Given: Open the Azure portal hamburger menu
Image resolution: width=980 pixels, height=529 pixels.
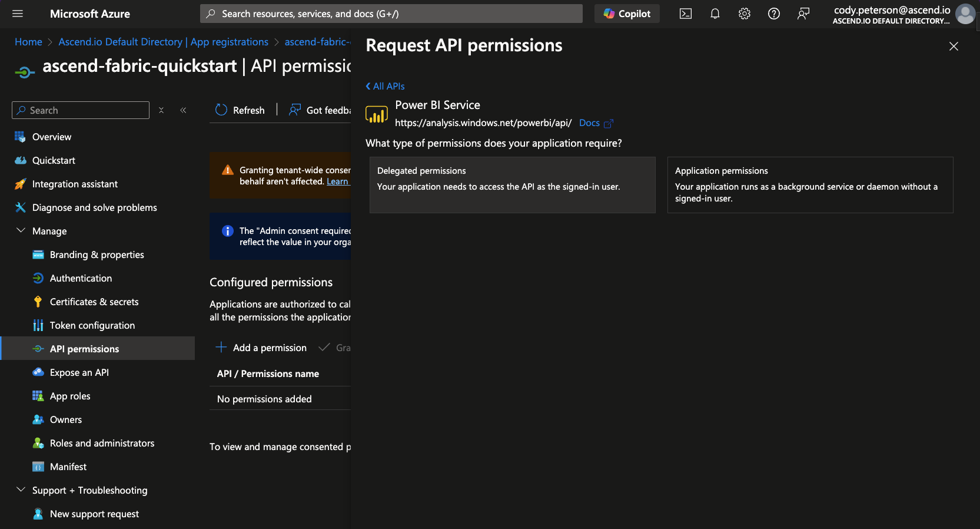Looking at the screenshot, I should [x=18, y=14].
